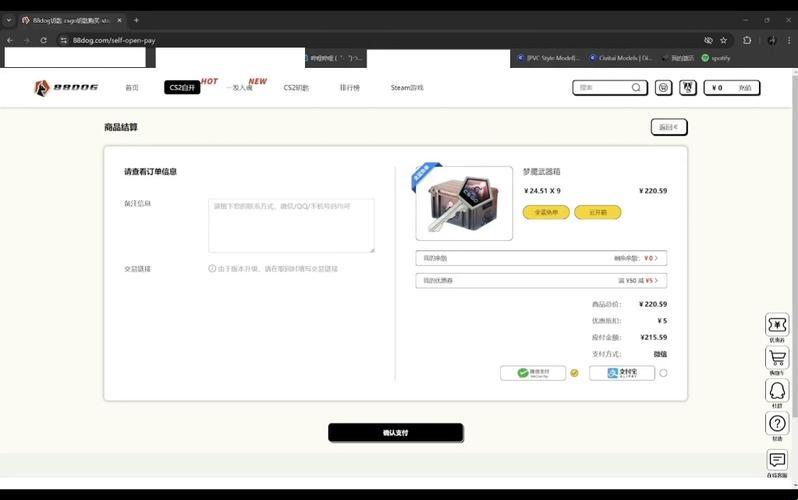Open the Spotify bookmark

[x=716, y=58]
